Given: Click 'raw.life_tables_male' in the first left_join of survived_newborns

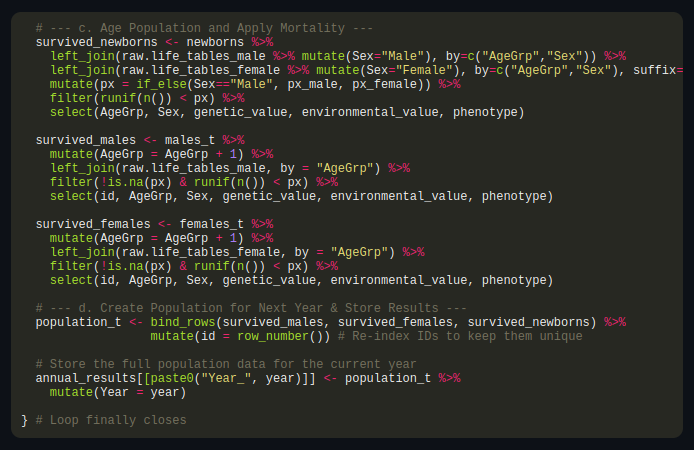Looking at the screenshot, I should pyautogui.click(x=193, y=56).
